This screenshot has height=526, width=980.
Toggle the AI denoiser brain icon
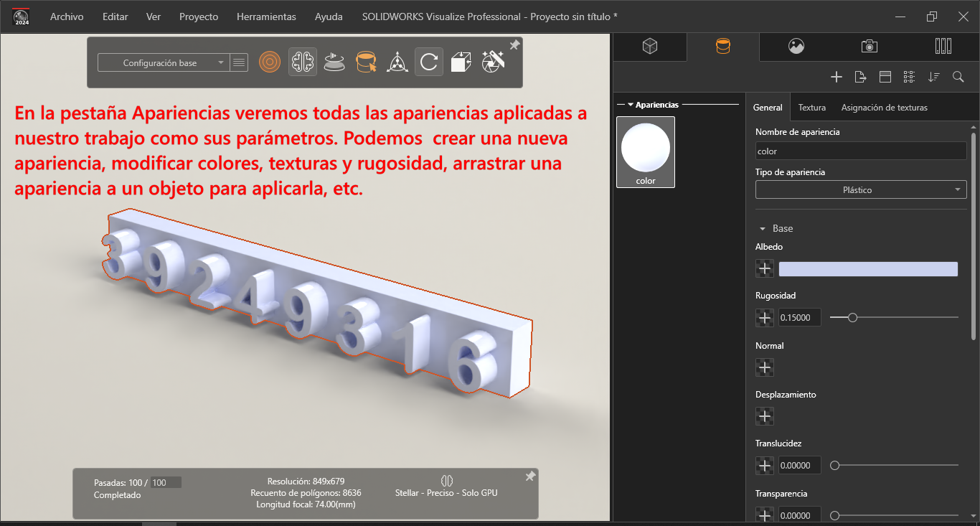(303, 62)
